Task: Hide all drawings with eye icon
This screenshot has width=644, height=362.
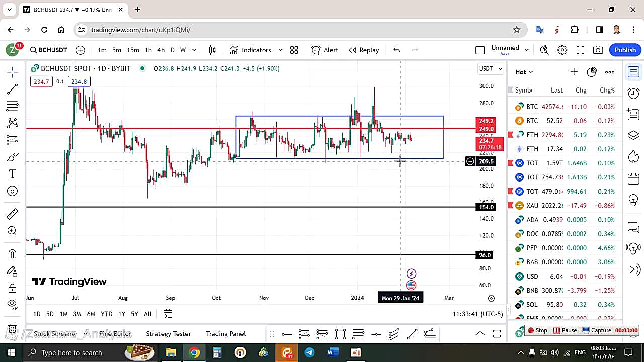Action: 13,304
